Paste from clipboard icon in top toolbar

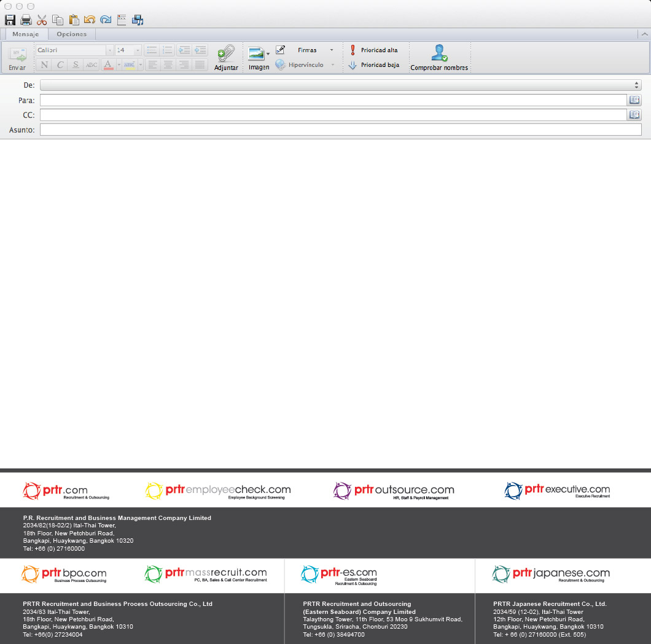[x=74, y=20]
